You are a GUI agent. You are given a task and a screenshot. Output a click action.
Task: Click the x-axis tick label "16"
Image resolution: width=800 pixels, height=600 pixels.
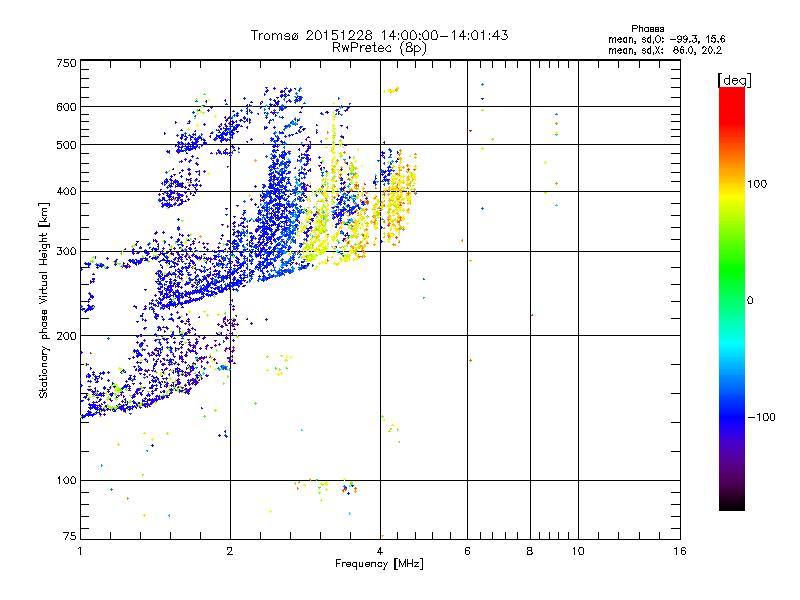coord(680,551)
